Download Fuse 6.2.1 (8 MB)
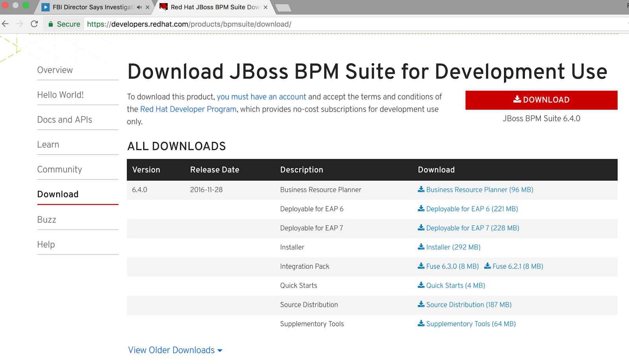 pos(518,266)
